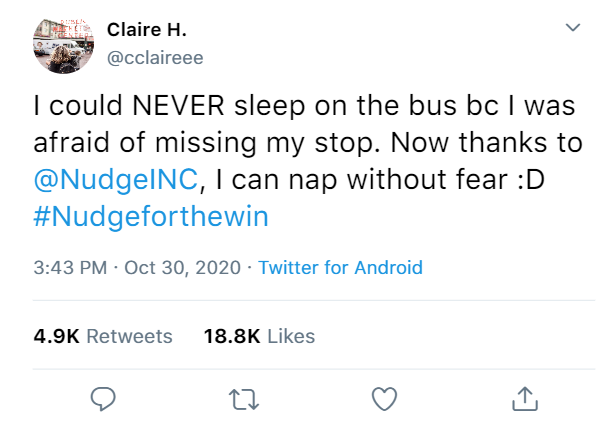Open Claire H.'s profile picture
The image size is (600, 430).
coord(64,46)
